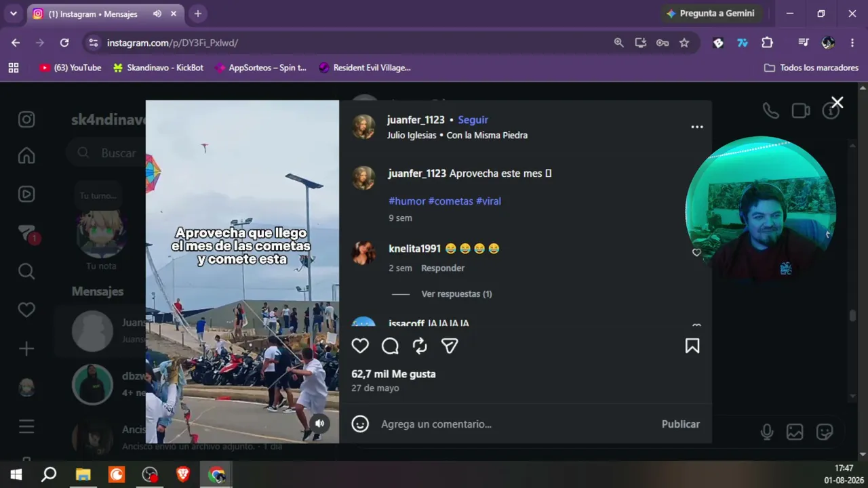The image size is (868, 488).
Task: Click the Publicar button
Action: click(x=681, y=424)
